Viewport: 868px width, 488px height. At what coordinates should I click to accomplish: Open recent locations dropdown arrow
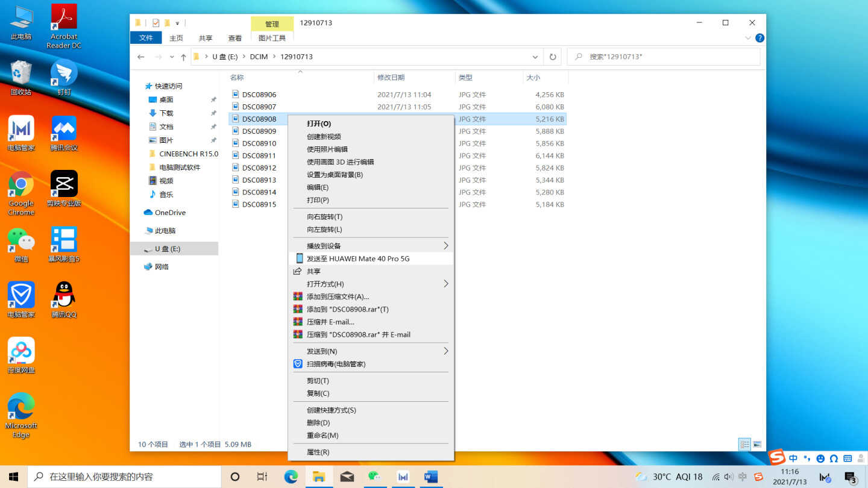click(172, 57)
